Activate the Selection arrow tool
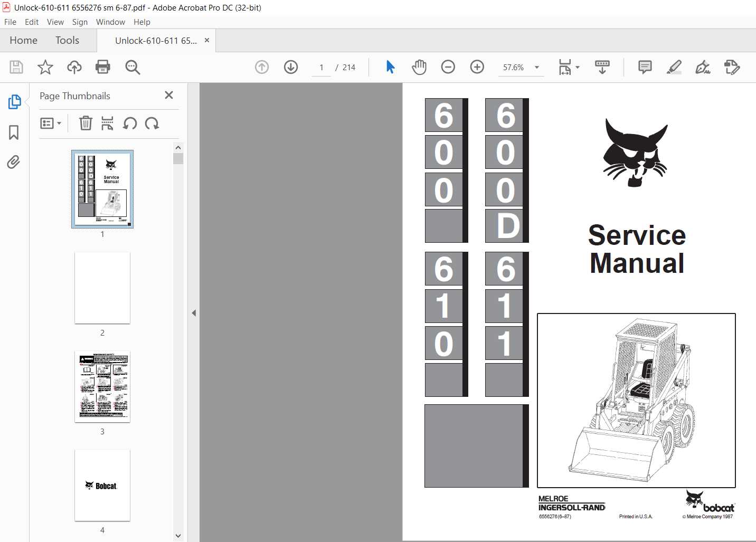This screenshot has width=756, height=542. (390, 67)
